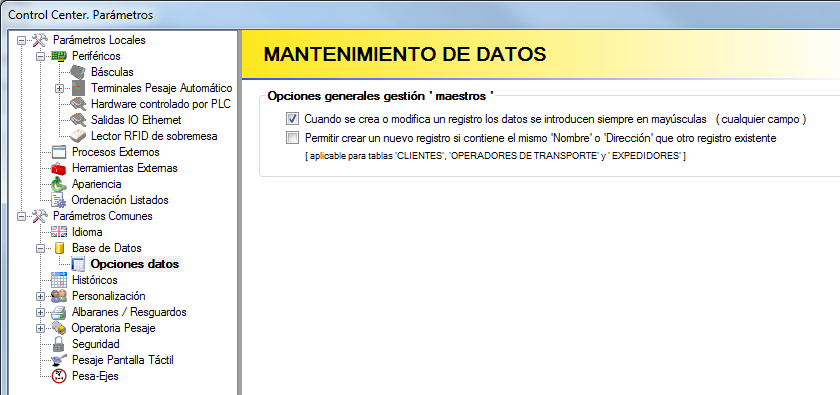Uncheck the uppercase data entry checkbox
The height and width of the screenshot is (395, 840).
pyautogui.click(x=292, y=118)
